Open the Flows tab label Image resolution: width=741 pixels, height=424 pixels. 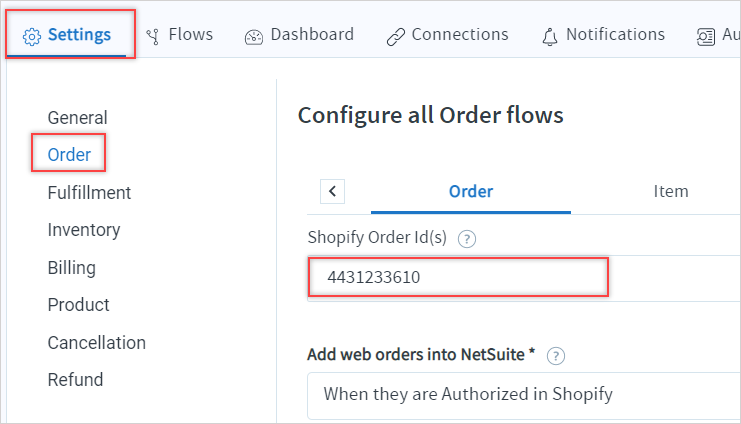[x=190, y=35]
